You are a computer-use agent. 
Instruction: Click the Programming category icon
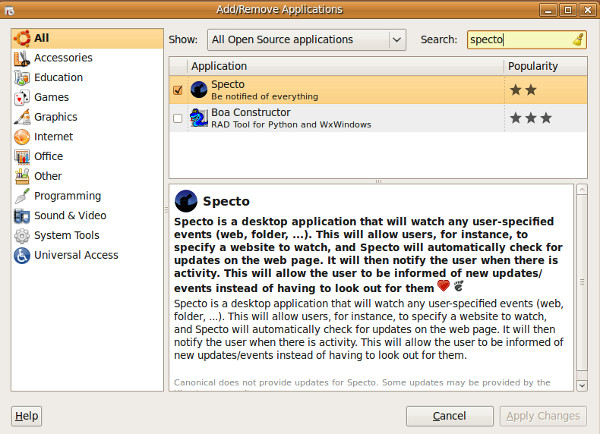[x=22, y=196]
